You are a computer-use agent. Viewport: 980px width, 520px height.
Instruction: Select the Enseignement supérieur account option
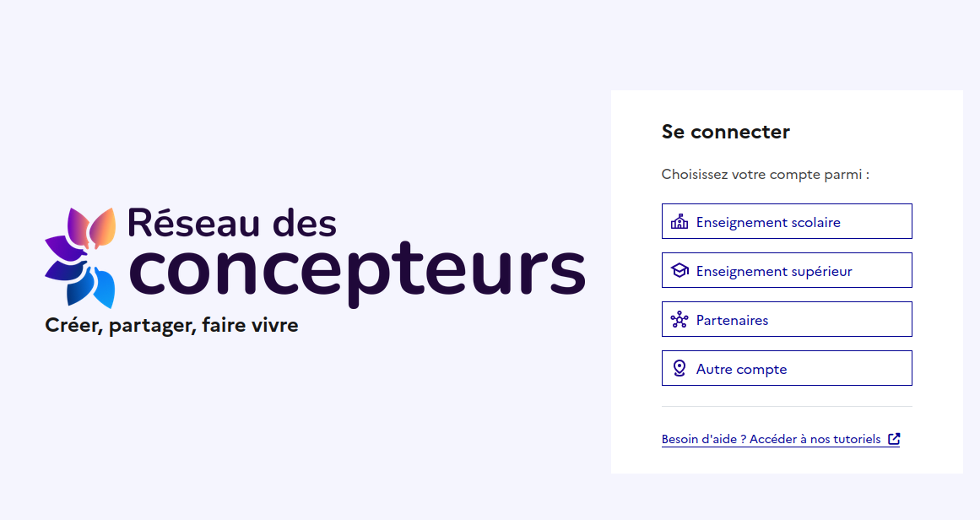tap(787, 270)
